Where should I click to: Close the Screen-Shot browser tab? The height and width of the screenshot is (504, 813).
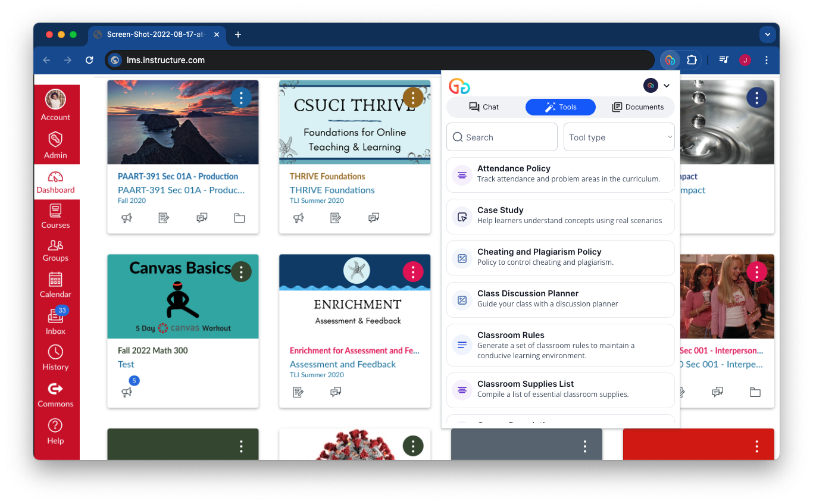(217, 35)
